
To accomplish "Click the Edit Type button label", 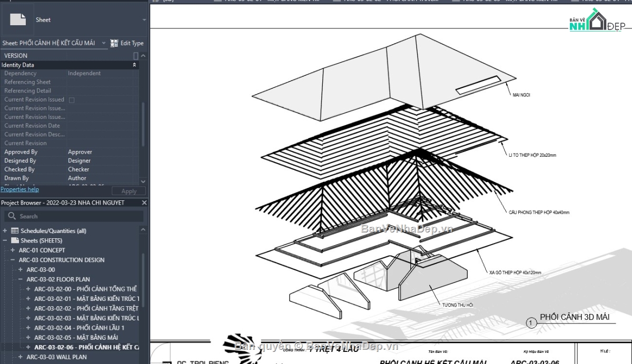I will tap(132, 43).
